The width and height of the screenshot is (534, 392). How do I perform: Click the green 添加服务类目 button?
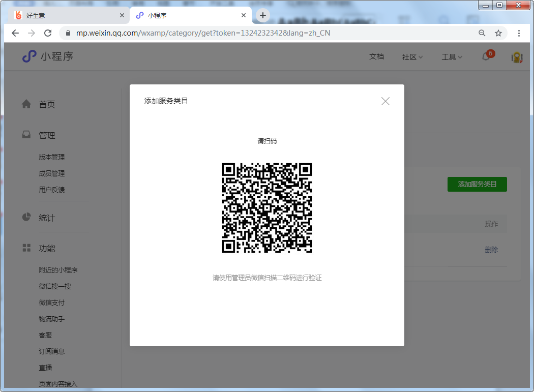click(x=477, y=184)
